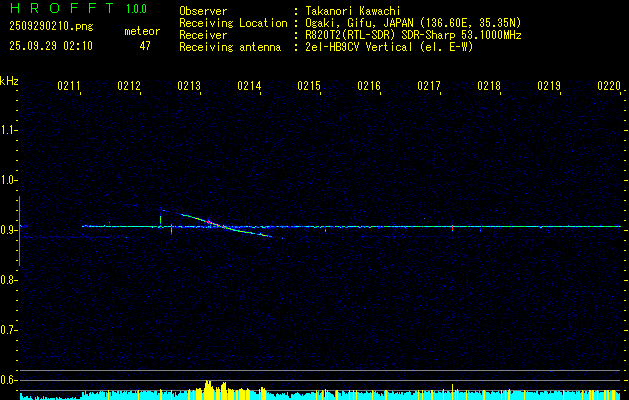Screen dimensions: 629x400
Task: Click the 0214 time marker
Action: click(x=249, y=86)
